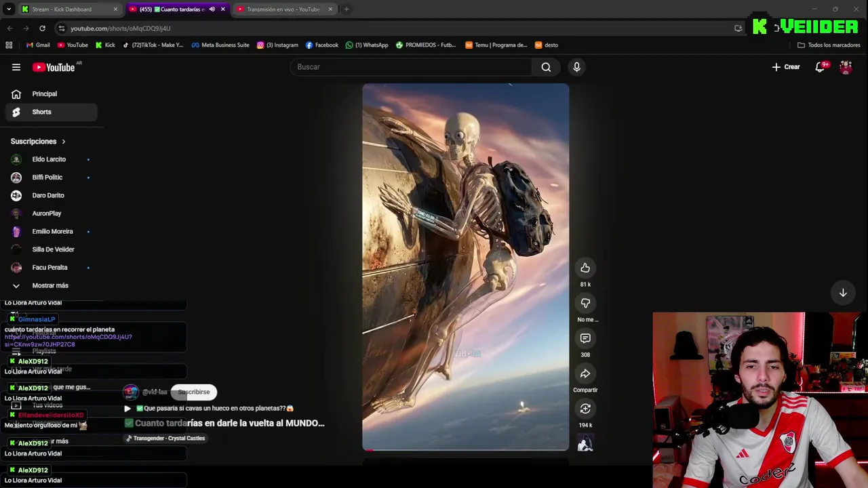Open the youtube.com shorts link in chat
This screenshot has width=868, height=488.
(68, 340)
